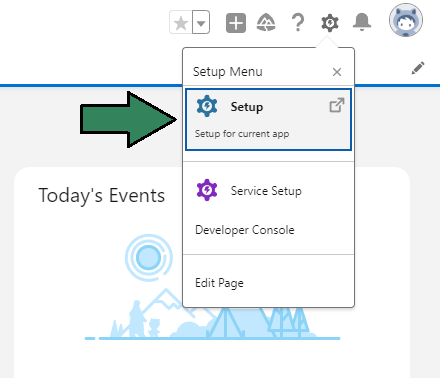The image size is (440, 378).
Task: Expand the favorites list dropdown arrow
Action: [201, 23]
